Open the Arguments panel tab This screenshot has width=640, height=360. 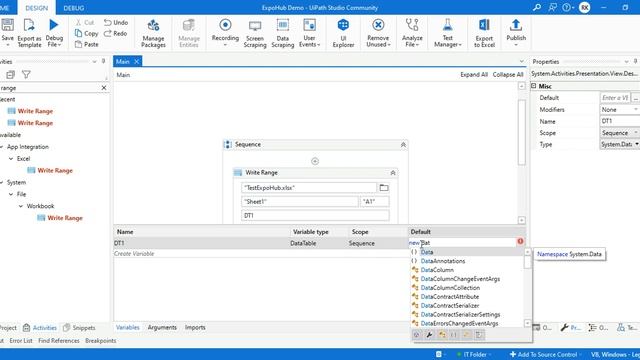click(x=162, y=327)
